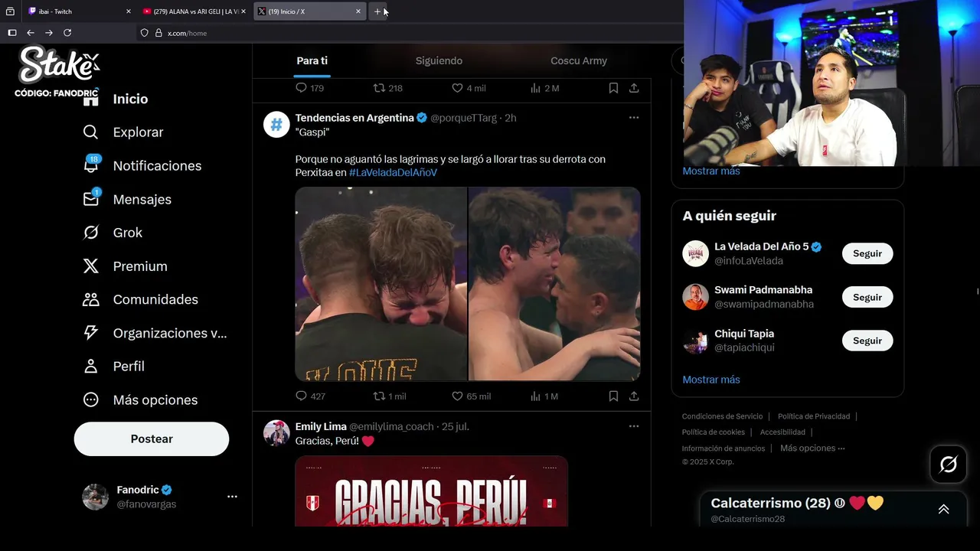Viewport: 980px width, 551px height.
Task: Switch to Siguiendo tab
Action: pos(439,60)
